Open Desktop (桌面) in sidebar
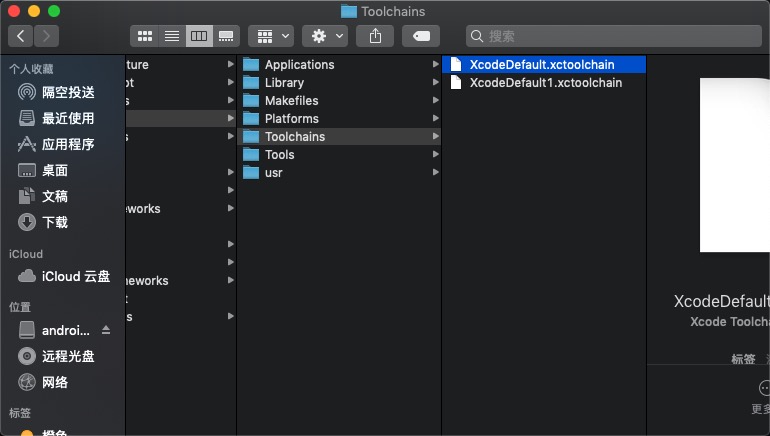Image resolution: width=770 pixels, height=436 pixels. pyautogui.click(x=62, y=170)
